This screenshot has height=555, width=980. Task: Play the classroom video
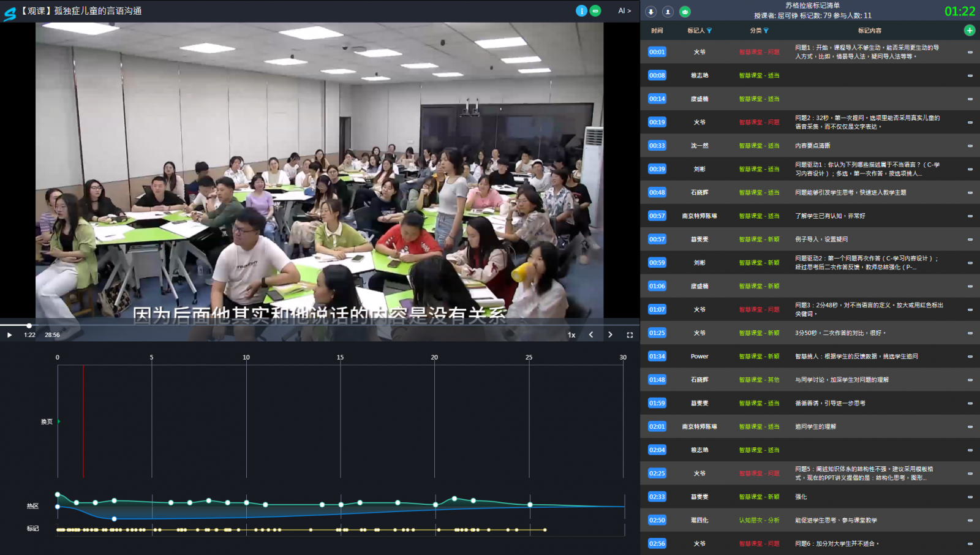[9, 335]
